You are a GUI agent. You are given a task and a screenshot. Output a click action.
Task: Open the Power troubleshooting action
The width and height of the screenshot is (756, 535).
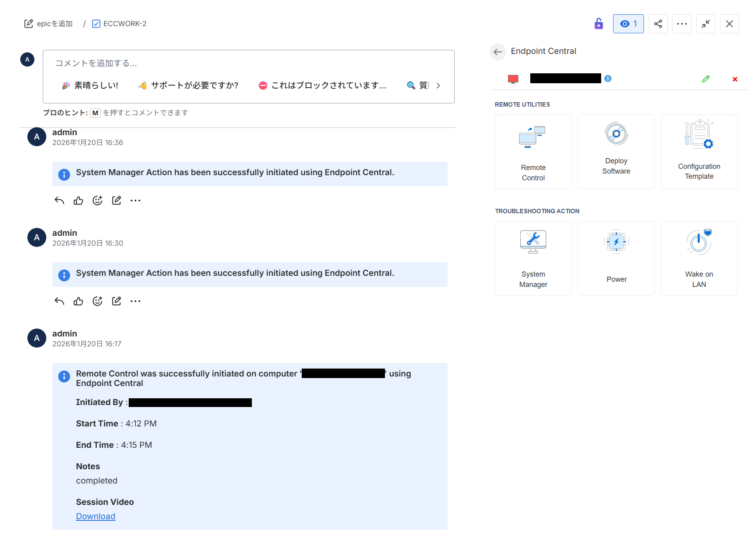coord(616,258)
